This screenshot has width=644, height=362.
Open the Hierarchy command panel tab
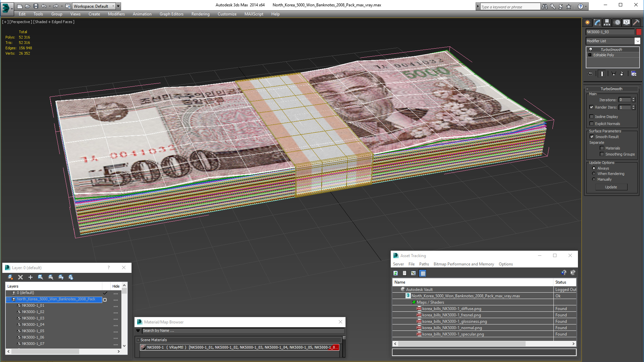(x=607, y=22)
